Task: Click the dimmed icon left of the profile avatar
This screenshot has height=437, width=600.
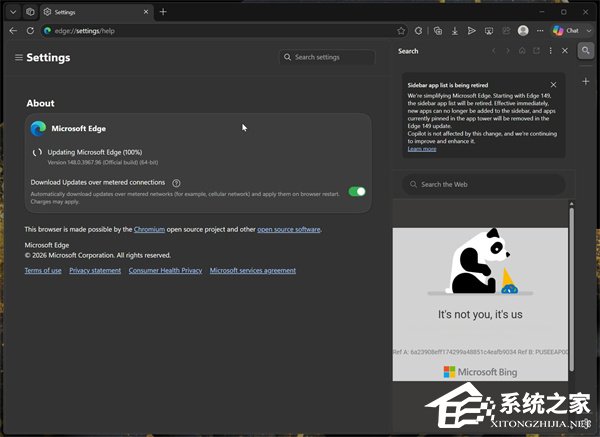Action: coord(506,31)
